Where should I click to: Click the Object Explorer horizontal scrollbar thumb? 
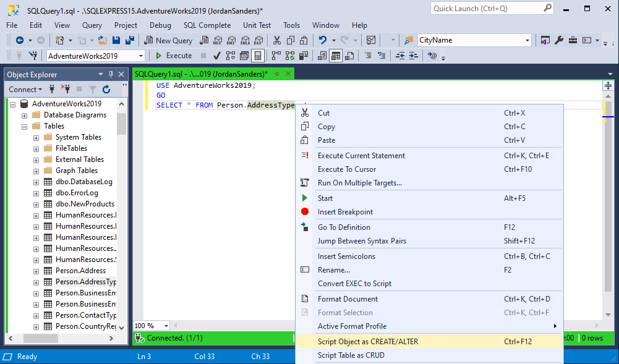[x=41, y=339]
